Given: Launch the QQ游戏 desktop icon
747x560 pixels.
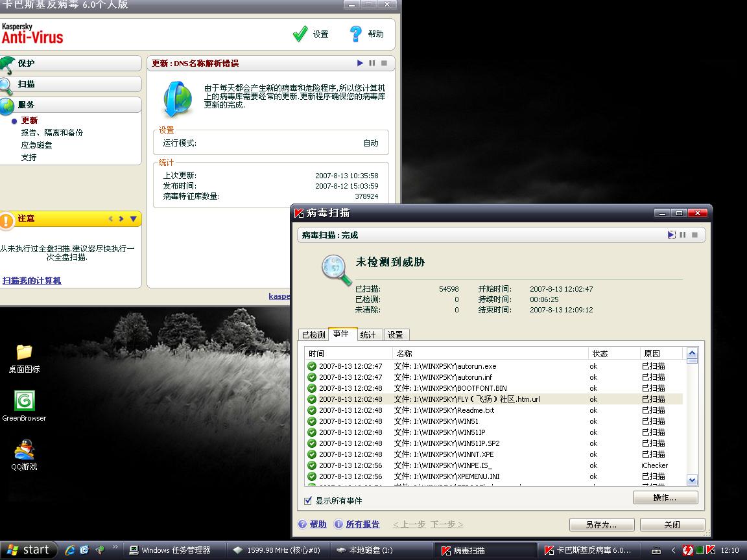Looking at the screenshot, I should [x=24, y=455].
